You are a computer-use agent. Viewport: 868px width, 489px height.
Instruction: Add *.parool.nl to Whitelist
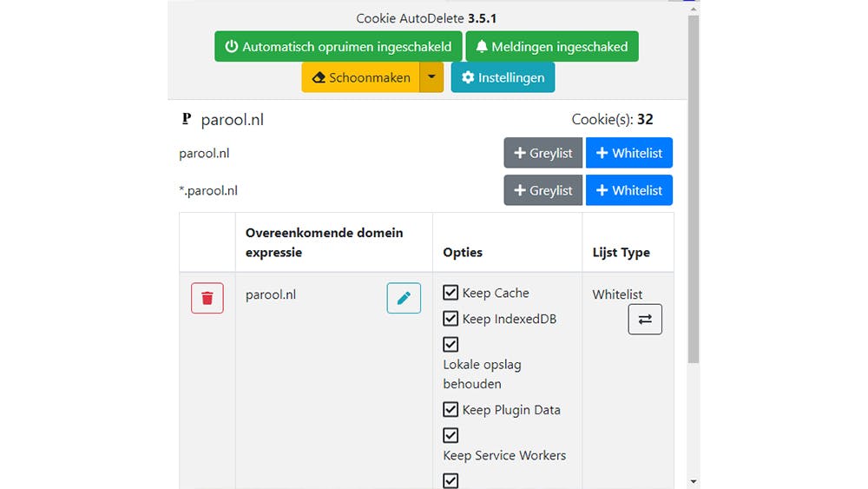(x=629, y=190)
